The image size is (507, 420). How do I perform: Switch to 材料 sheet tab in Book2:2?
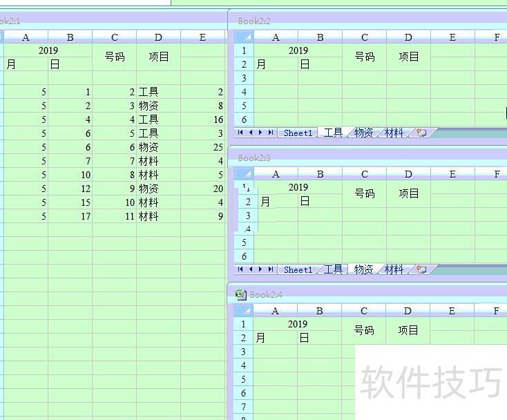pyautogui.click(x=394, y=133)
